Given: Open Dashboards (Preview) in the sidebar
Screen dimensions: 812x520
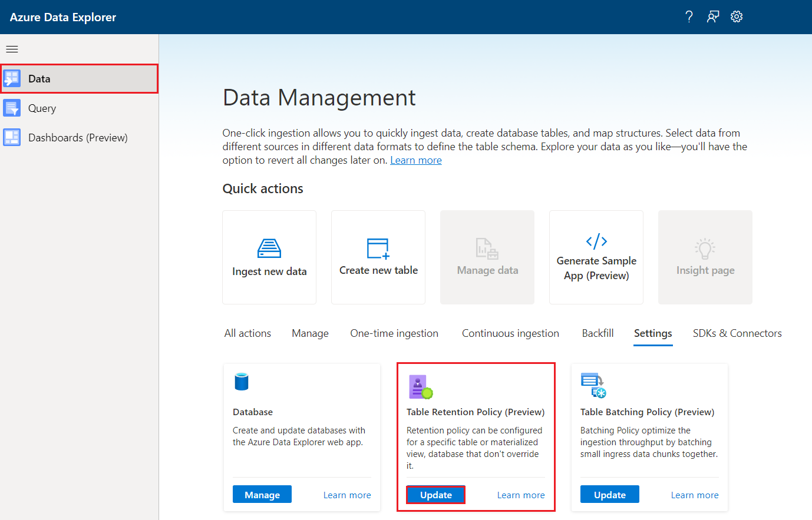Looking at the screenshot, I should (x=77, y=137).
